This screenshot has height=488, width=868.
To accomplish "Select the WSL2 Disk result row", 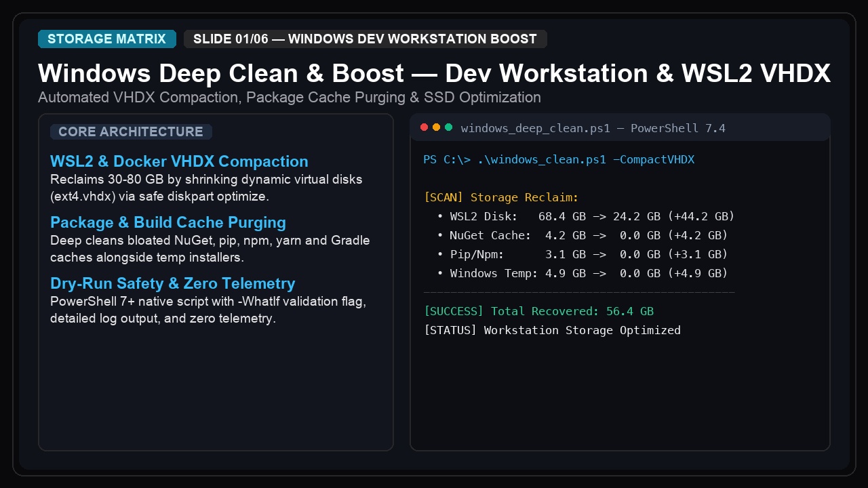I will [586, 217].
